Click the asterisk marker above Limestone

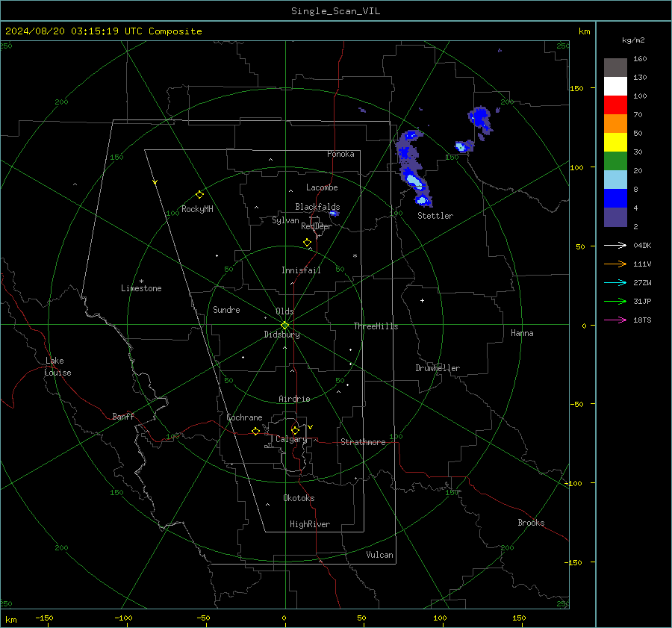141,282
